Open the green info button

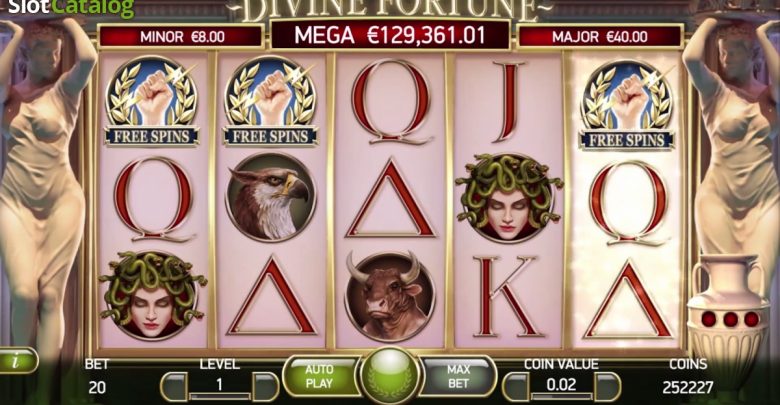tap(17, 360)
